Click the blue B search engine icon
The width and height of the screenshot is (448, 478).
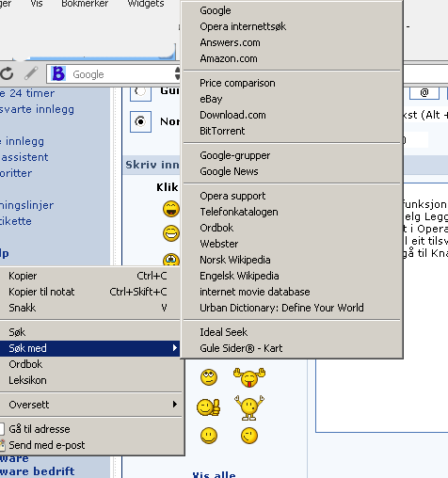coord(58,73)
